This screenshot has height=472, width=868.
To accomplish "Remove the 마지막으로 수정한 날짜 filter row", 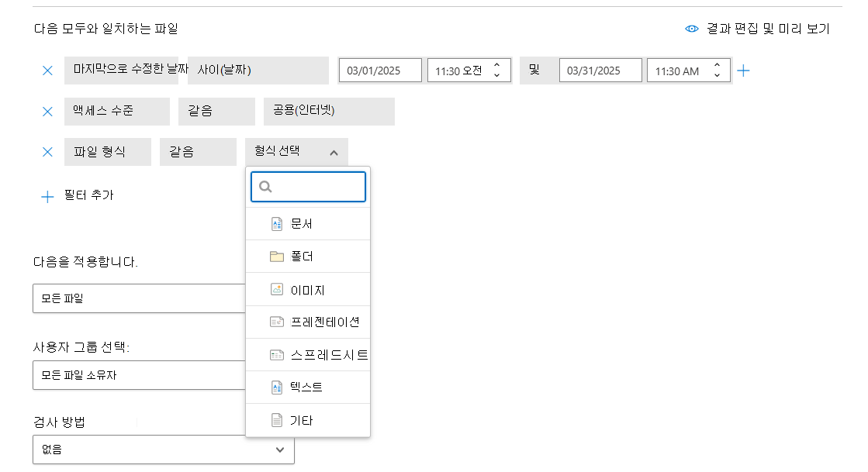I will pos(47,71).
